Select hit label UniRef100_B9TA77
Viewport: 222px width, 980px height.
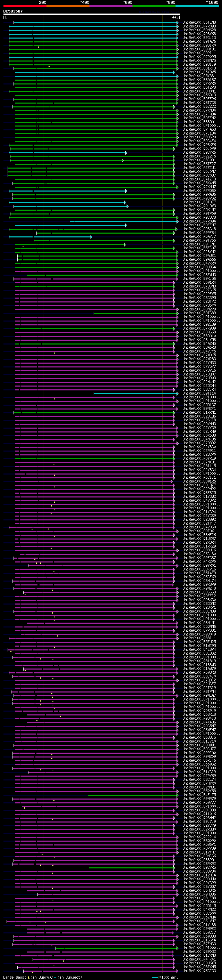199,202
